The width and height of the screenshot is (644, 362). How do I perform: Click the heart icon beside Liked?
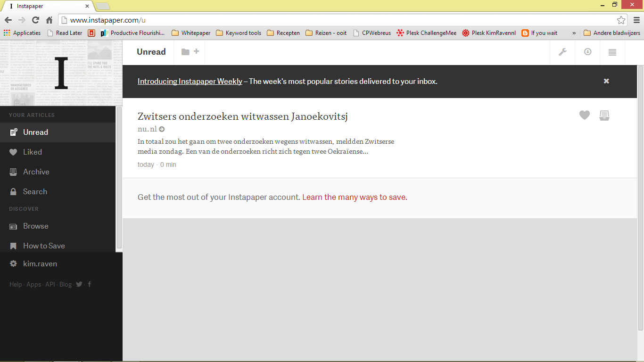coord(14,152)
